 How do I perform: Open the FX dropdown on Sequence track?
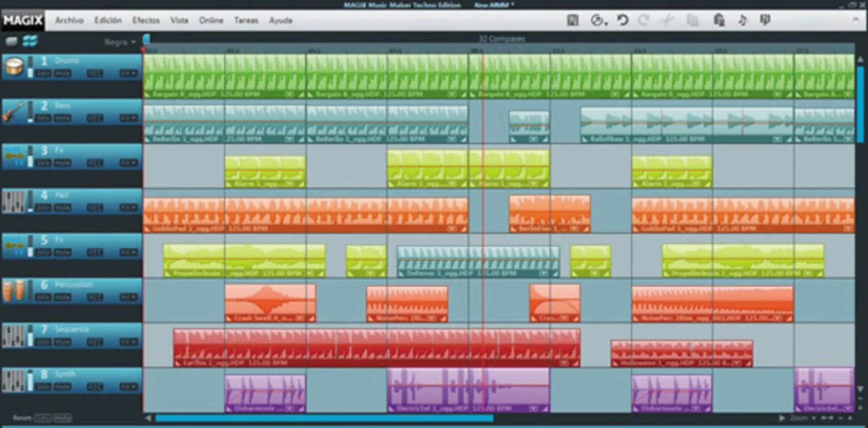click(129, 342)
